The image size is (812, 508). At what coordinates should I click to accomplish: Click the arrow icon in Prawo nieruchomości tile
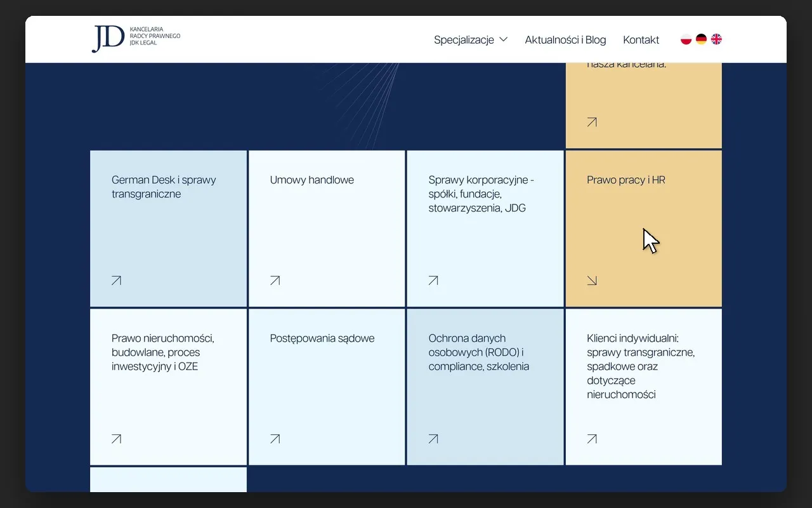click(x=116, y=438)
